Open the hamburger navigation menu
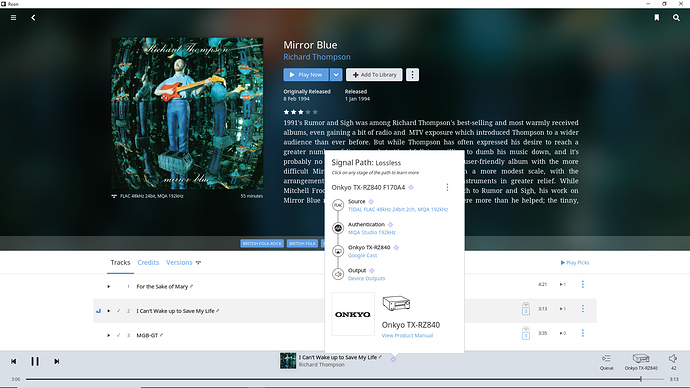 tap(14, 18)
